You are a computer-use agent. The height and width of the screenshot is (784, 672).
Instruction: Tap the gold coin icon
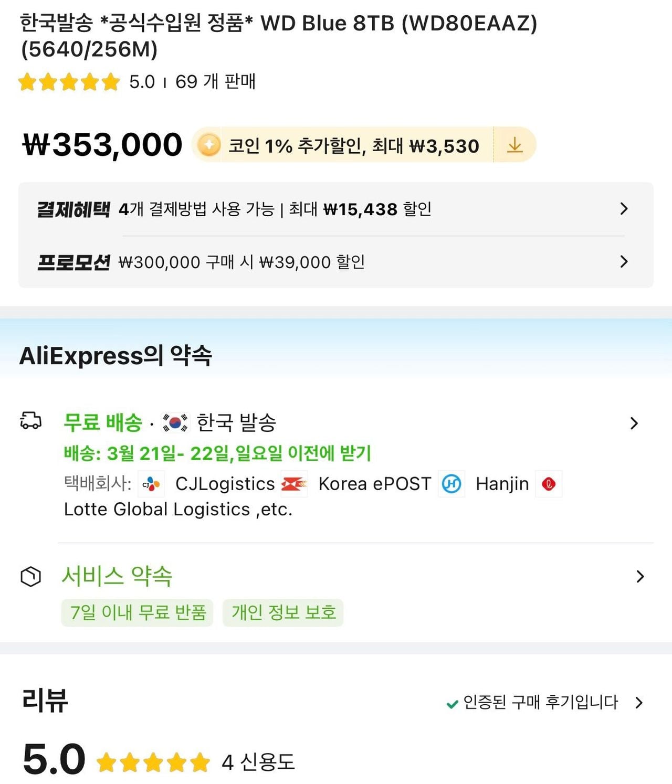[x=209, y=145]
